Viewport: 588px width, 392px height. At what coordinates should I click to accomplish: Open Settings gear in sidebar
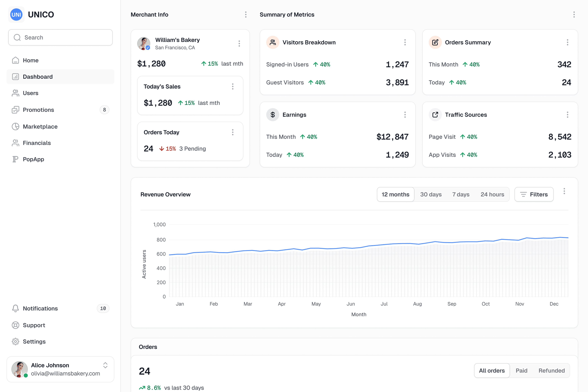[x=15, y=342]
